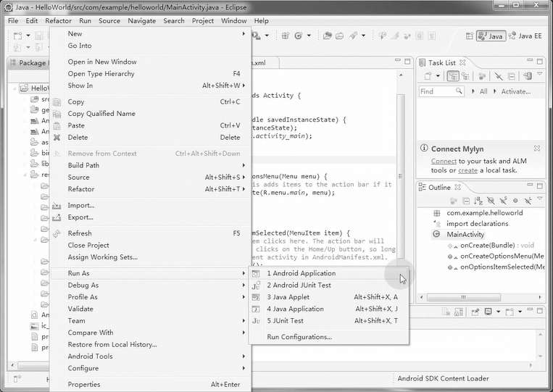Click the Open Type toolbar icon

tap(328, 36)
